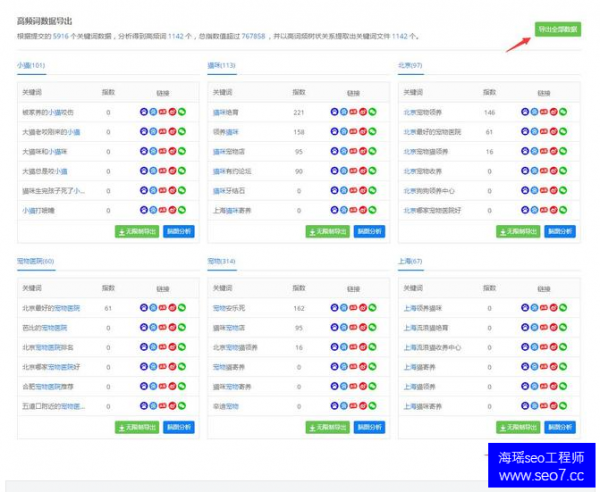This screenshot has height=492, width=600.
Task: Click green WeChat icon for 北京宠物收养
Action: (563, 171)
